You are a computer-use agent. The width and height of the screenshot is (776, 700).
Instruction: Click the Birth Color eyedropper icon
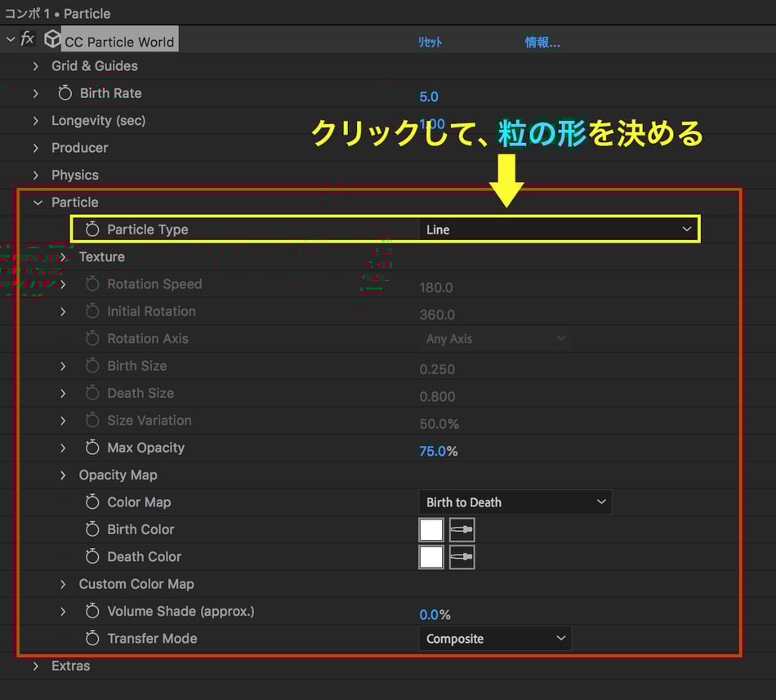pyautogui.click(x=462, y=530)
